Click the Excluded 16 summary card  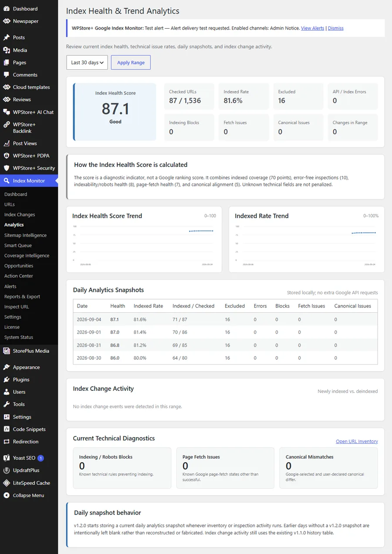click(298, 96)
